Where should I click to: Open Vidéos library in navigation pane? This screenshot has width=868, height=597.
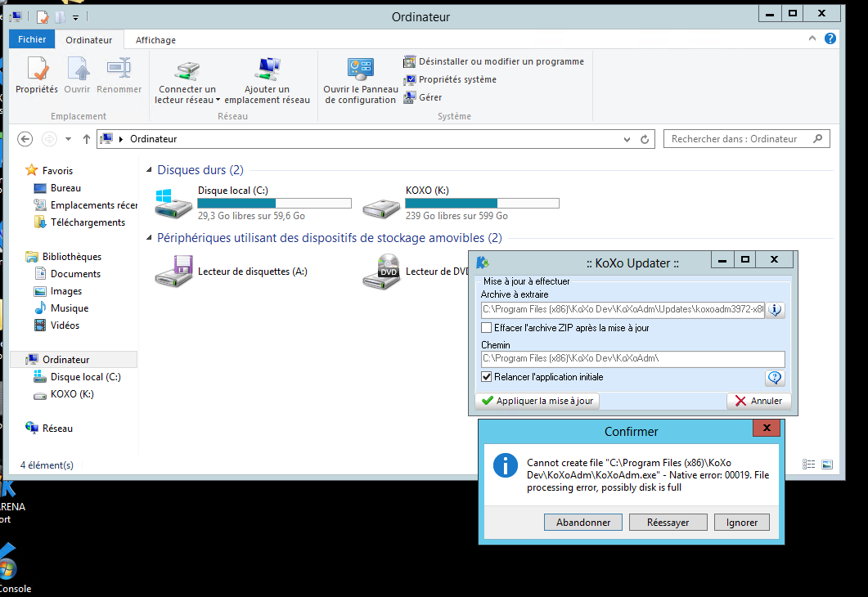coord(57,325)
